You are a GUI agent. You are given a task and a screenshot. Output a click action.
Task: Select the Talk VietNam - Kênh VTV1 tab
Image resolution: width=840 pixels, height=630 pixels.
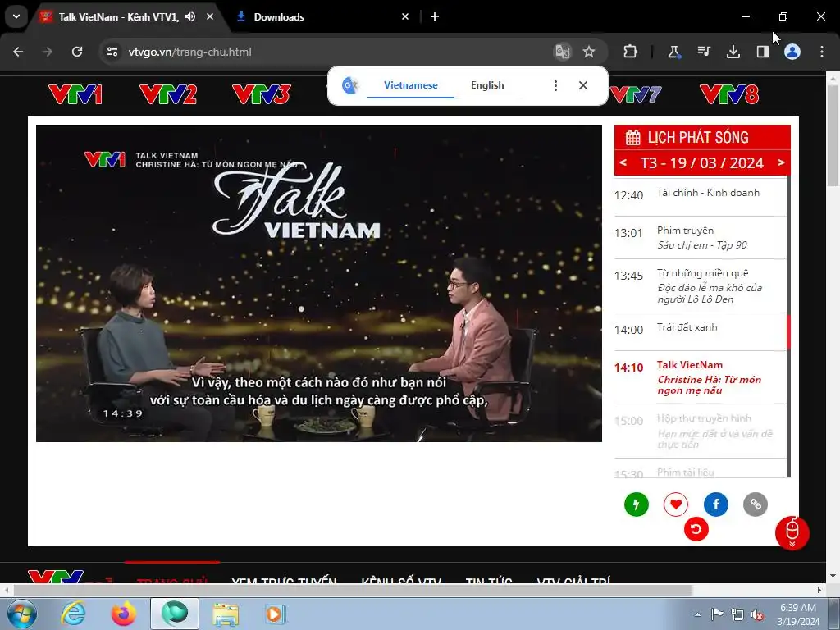pos(119,16)
